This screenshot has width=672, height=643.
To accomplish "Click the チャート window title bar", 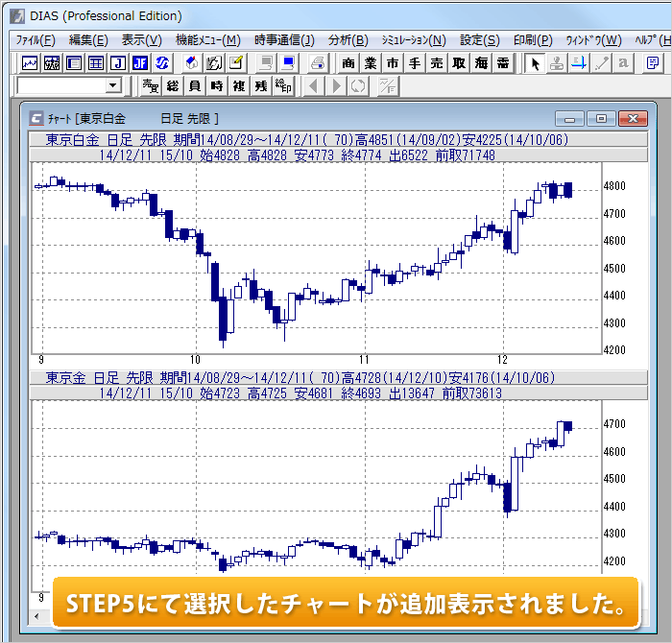I will (x=288, y=118).
